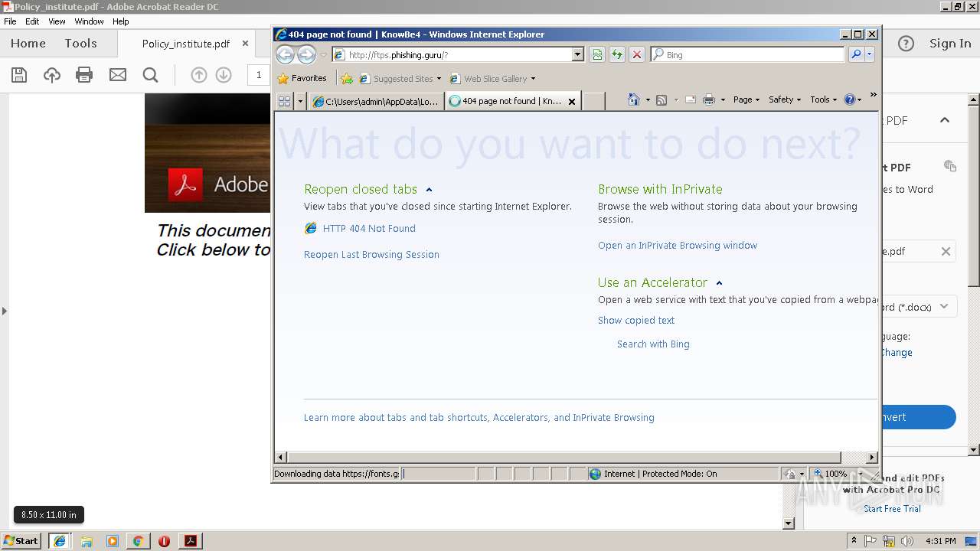
Task: Open a new blank tab in IE
Action: [593, 101]
